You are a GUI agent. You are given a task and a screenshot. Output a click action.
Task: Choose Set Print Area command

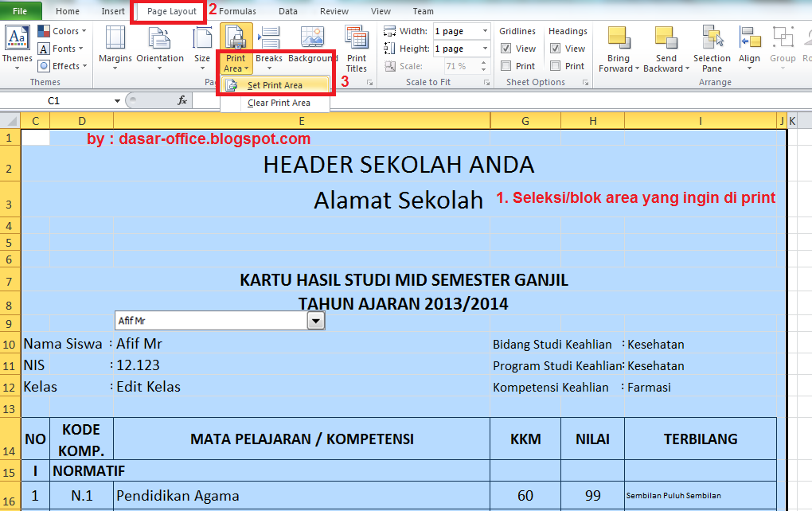tap(275, 84)
